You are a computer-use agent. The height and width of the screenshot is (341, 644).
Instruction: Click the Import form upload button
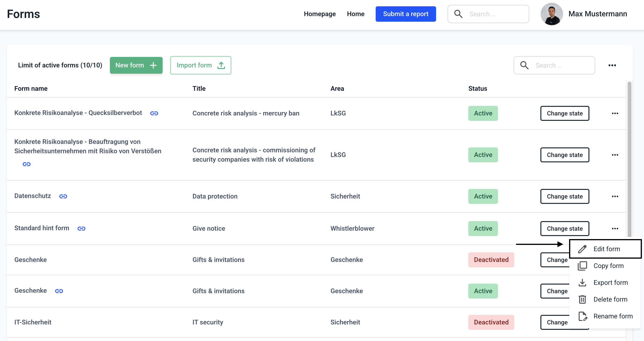[x=200, y=66]
